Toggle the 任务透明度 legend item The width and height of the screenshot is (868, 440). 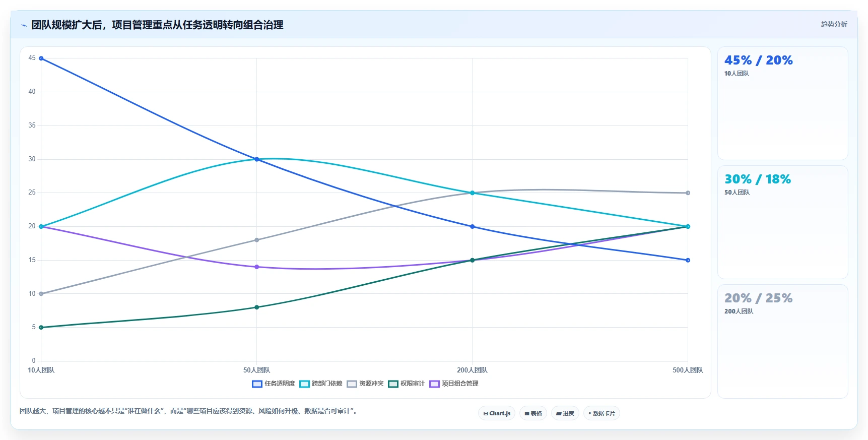274,384
